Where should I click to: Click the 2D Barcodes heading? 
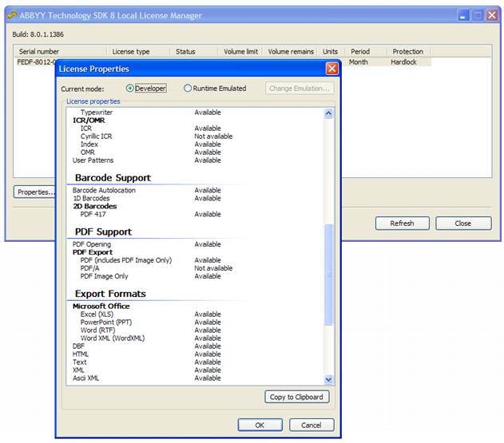click(x=95, y=206)
